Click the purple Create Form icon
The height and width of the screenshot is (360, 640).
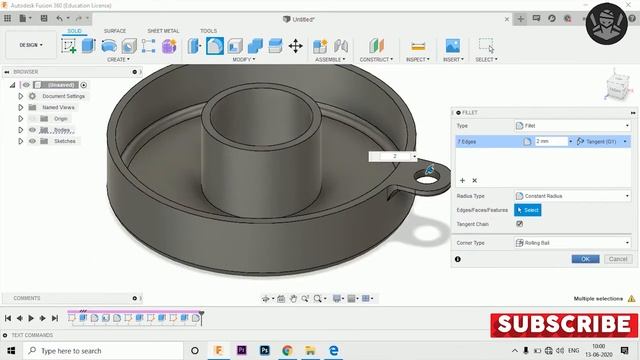click(x=169, y=46)
